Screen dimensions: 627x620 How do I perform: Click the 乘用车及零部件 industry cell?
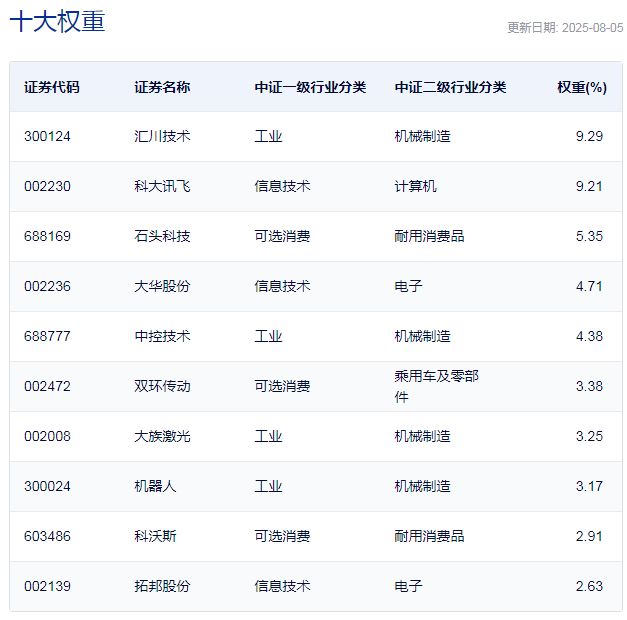pos(436,386)
